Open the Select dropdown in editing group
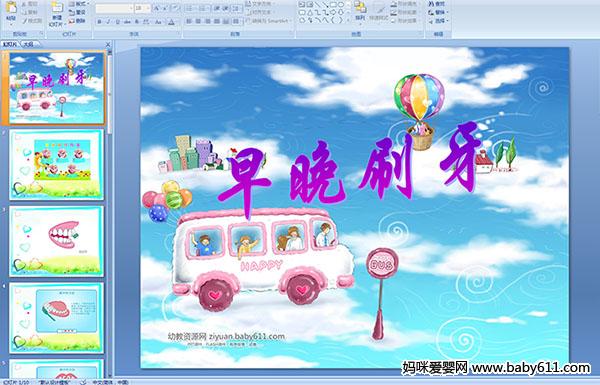Image resolution: width=600 pixels, height=385 pixels. (438, 21)
